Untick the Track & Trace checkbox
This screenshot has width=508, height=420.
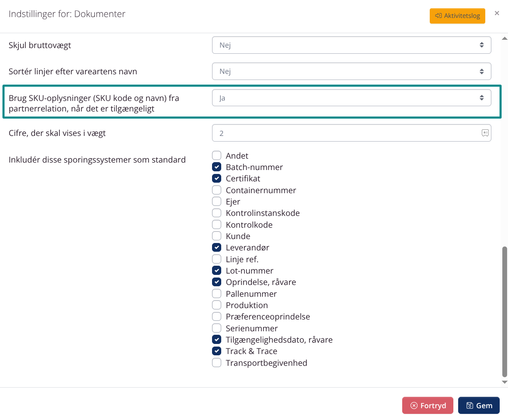(216, 351)
